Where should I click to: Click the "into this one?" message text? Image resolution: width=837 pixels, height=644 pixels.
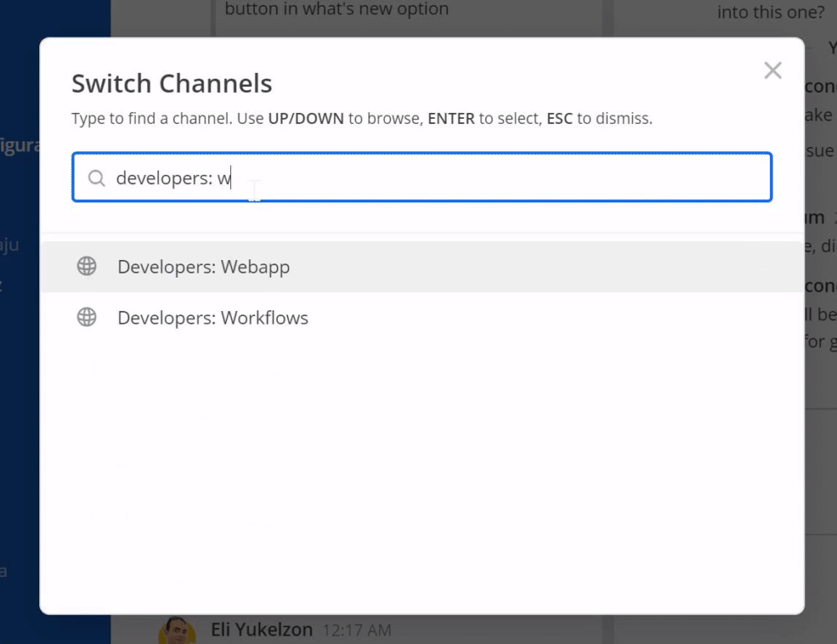click(x=768, y=13)
